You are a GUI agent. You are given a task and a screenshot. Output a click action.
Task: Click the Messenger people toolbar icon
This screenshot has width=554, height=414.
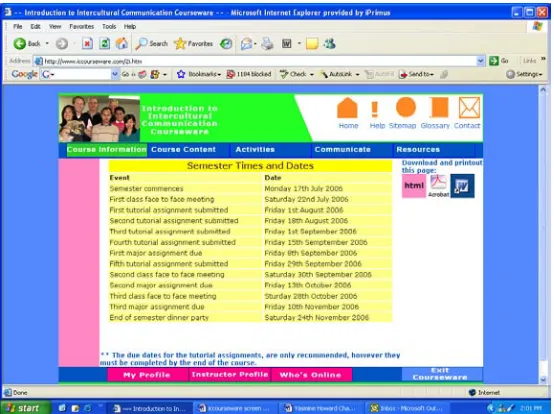click(x=329, y=44)
